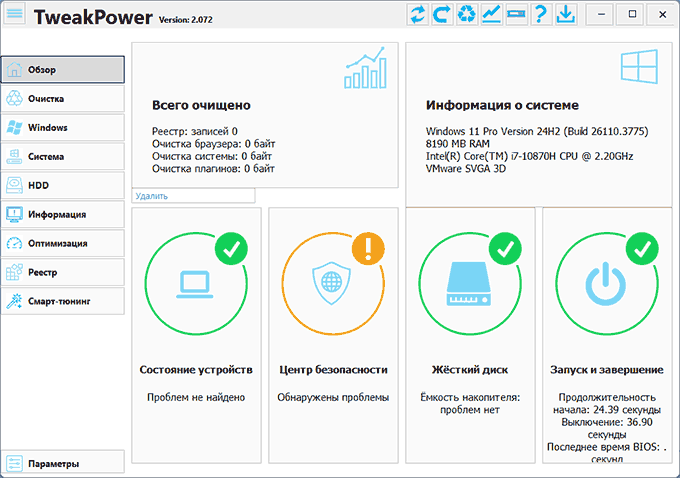
Task: Click the Windows 11 Pro version line
Action: click(537, 131)
